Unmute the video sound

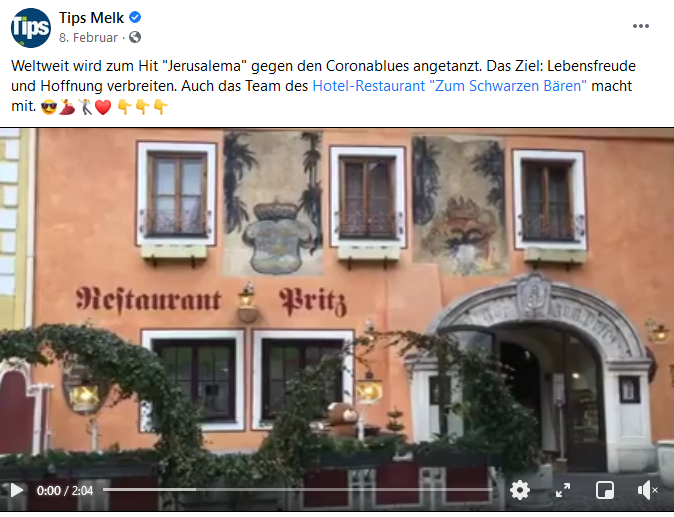(x=647, y=490)
